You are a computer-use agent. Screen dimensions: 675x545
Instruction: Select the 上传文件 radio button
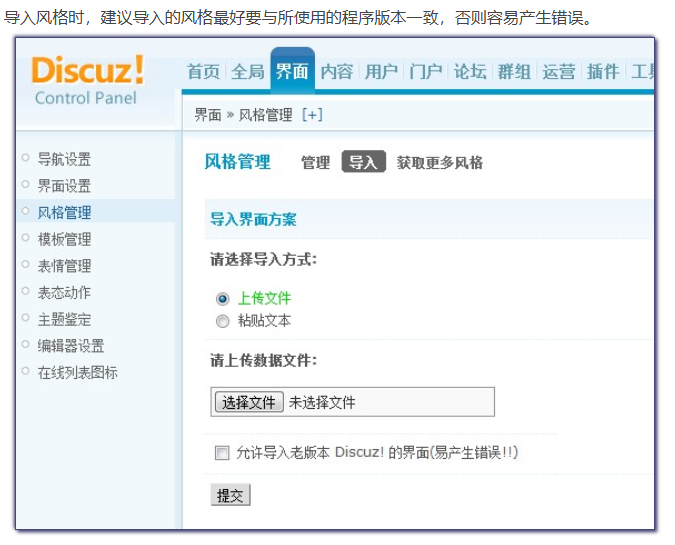tap(223, 298)
